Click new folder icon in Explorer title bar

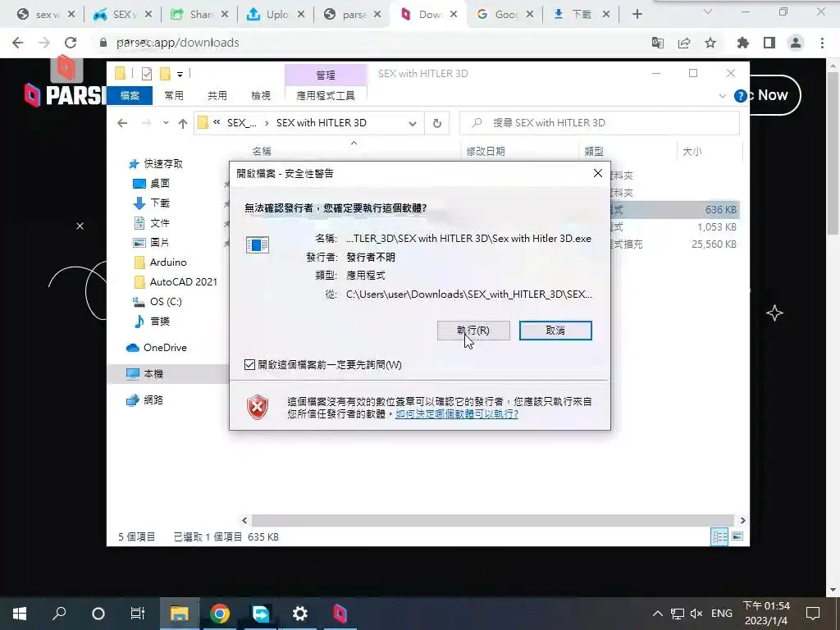(x=165, y=73)
